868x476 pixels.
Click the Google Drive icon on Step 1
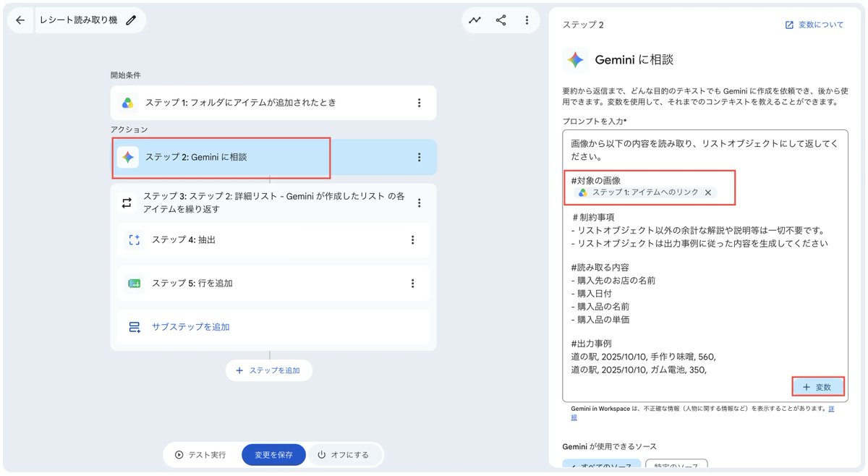(x=127, y=103)
